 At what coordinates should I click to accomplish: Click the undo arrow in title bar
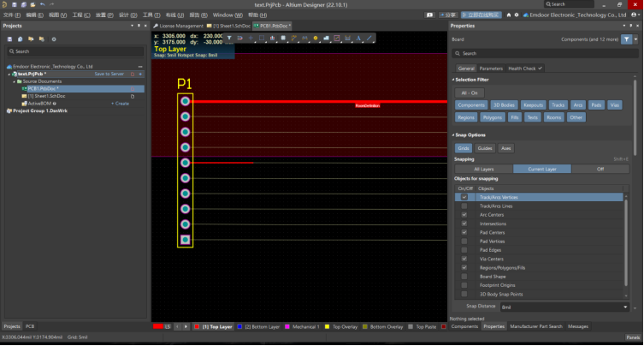point(41,4)
